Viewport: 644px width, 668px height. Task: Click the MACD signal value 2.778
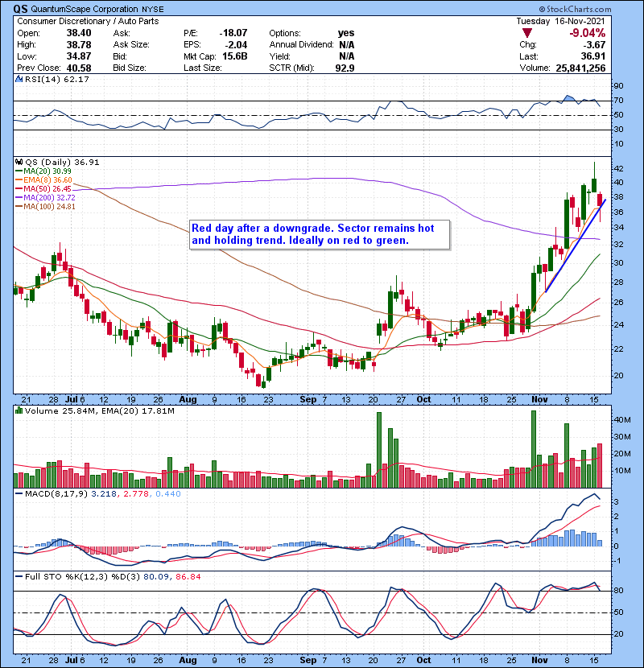[x=136, y=494]
